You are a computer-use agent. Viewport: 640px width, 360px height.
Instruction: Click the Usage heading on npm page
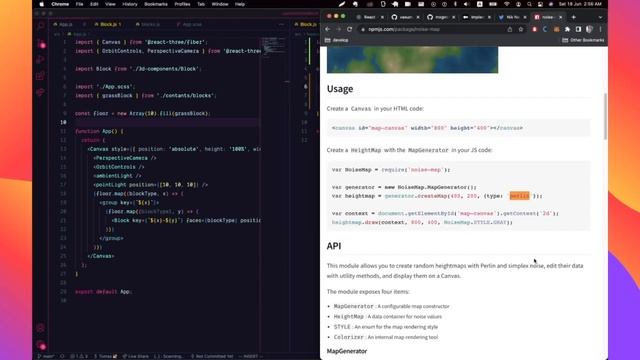point(340,89)
